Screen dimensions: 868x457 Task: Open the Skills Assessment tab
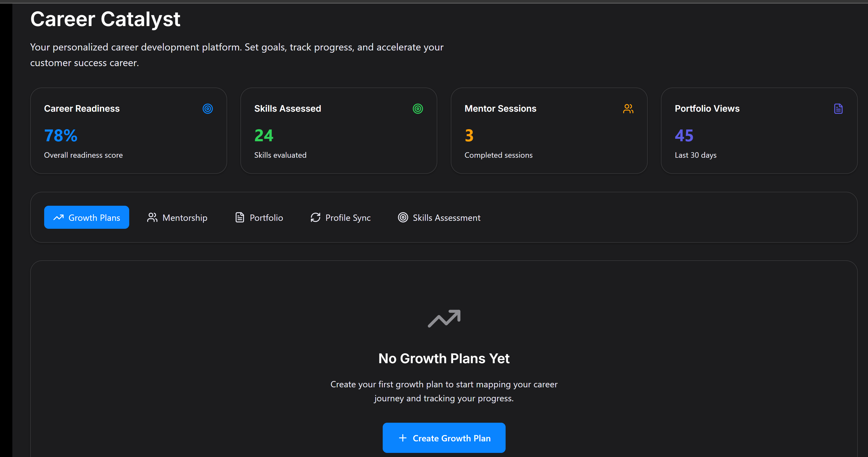439,217
